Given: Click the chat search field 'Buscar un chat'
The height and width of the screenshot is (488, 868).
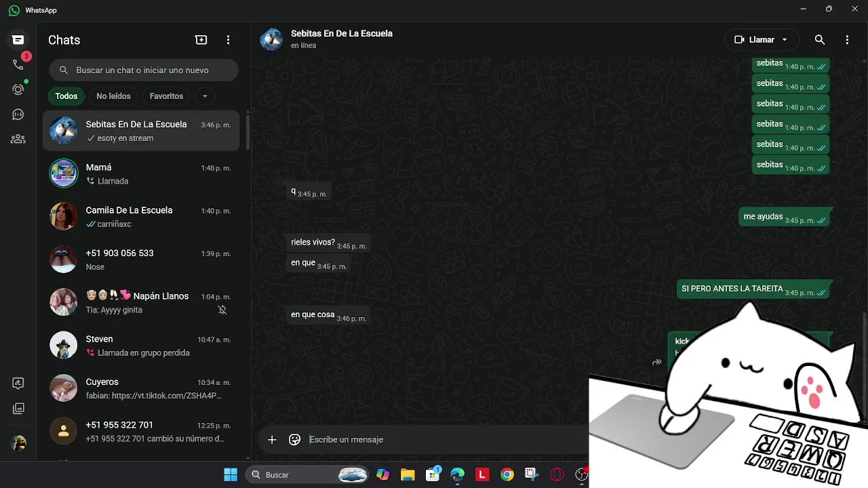Looking at the screenshot, I should [x=144, y=70].
